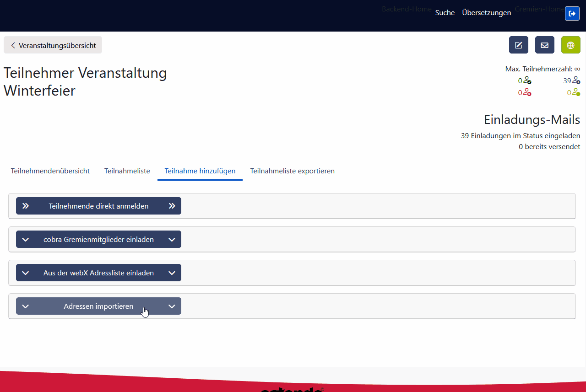The image size is (586, 392).
Task: Go back to Veranstaltungsübersicht
Action: pos(53,45)
